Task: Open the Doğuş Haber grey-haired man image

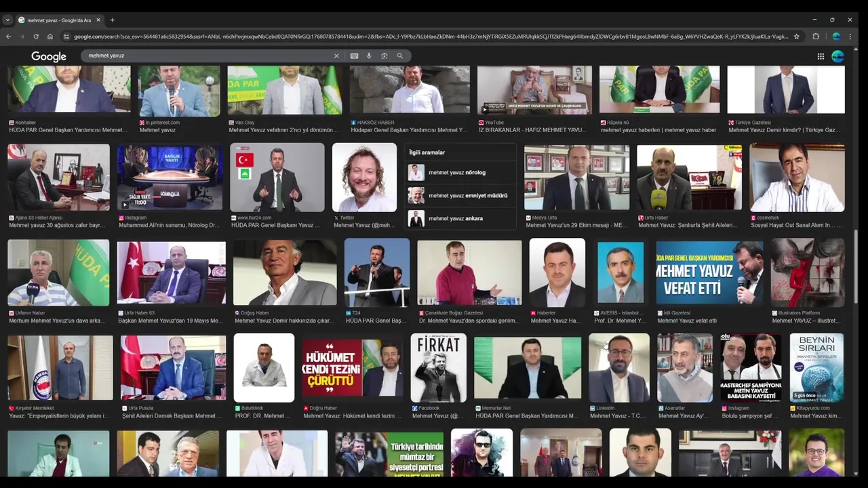Action: 285,272
